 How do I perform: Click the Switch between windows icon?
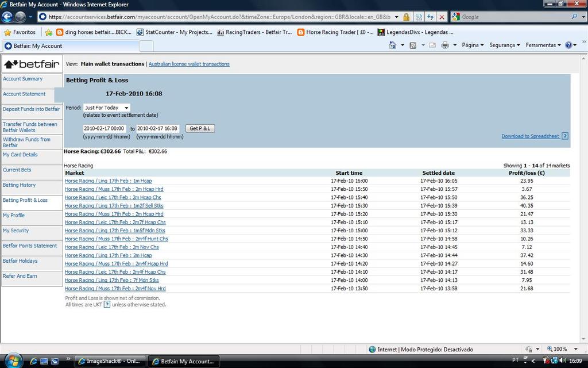(x=55, y=361)
